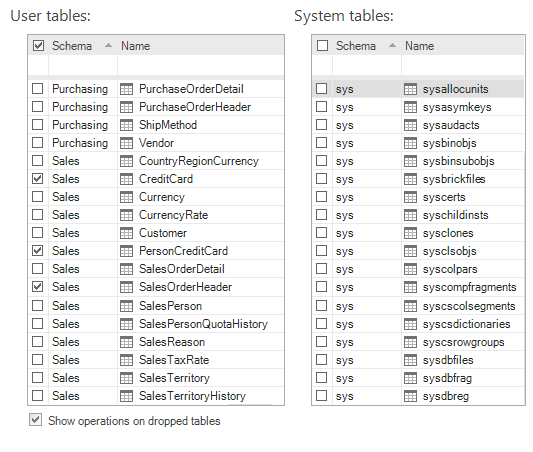
Task: Click the sysbinobjs table icon
Action: tap(410, 143)
